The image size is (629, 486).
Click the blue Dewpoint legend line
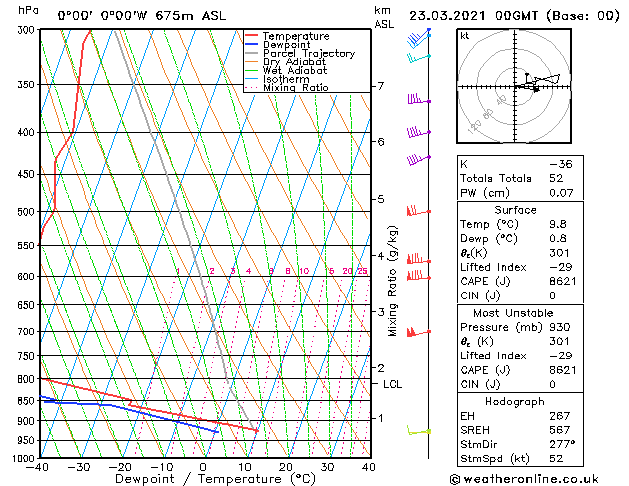tap(251, 45)
